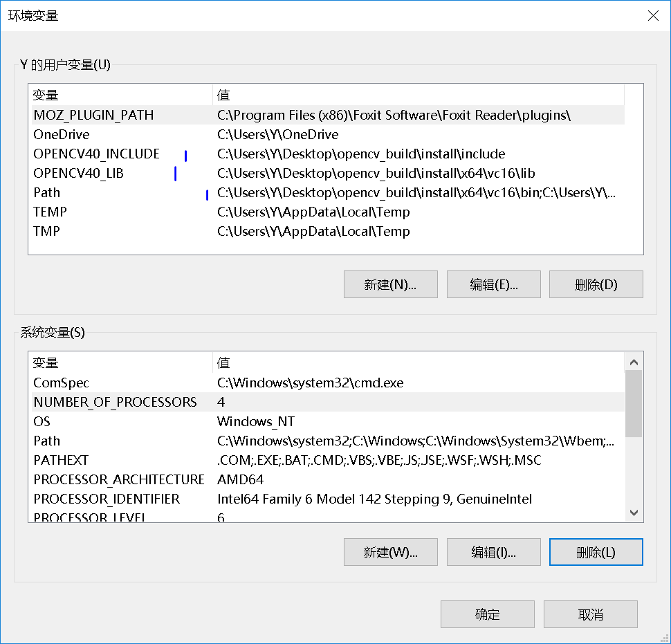This screenshot has height=644, width=671.
Task: Click the 新建(N) button for user variables
Action: pos(390,284)
